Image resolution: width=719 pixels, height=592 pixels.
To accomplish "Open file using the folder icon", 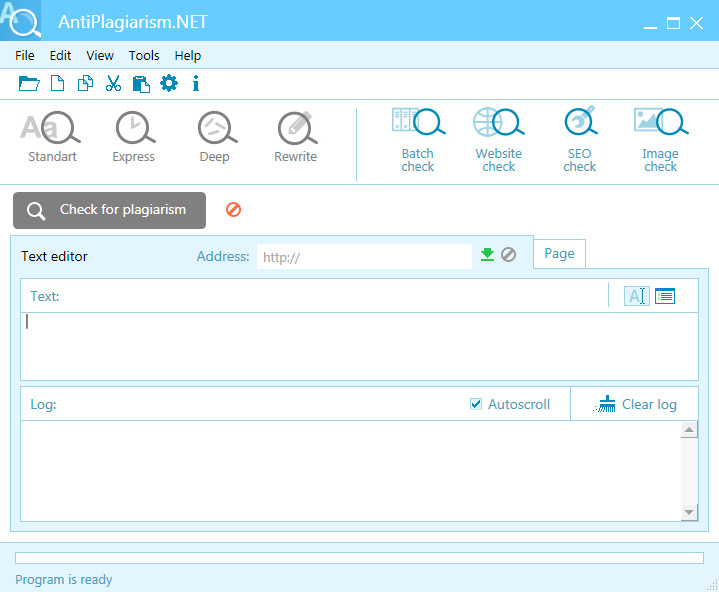I will 29,83.
